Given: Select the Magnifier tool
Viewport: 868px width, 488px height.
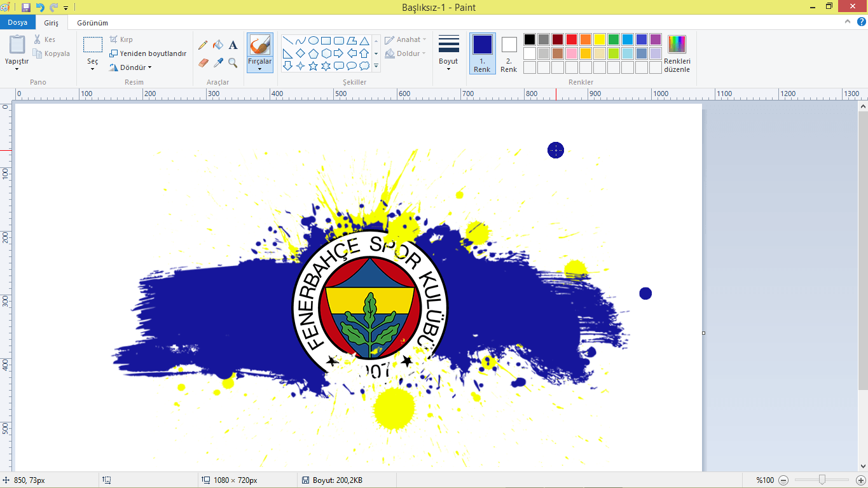Looking at the screenshot, I should [233, 62].
